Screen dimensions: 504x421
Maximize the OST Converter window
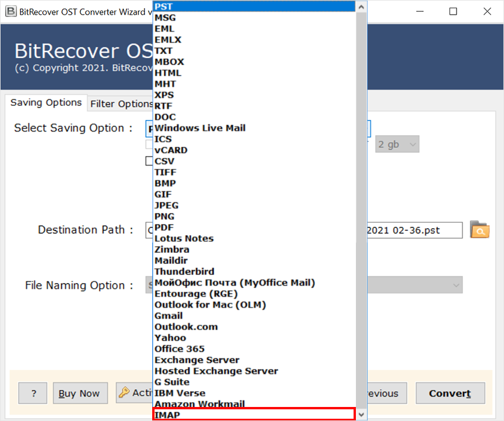click(453, 12)
